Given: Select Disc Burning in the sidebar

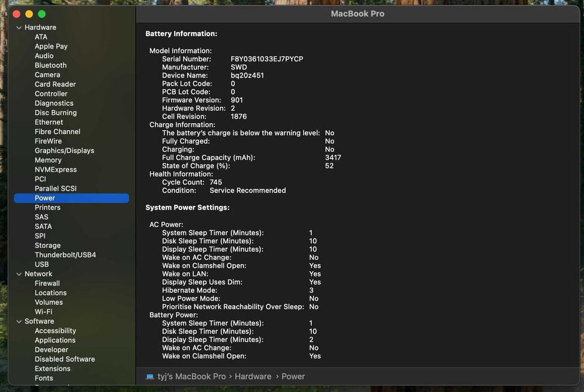Looking at the screenshot, I should (55, 113).
